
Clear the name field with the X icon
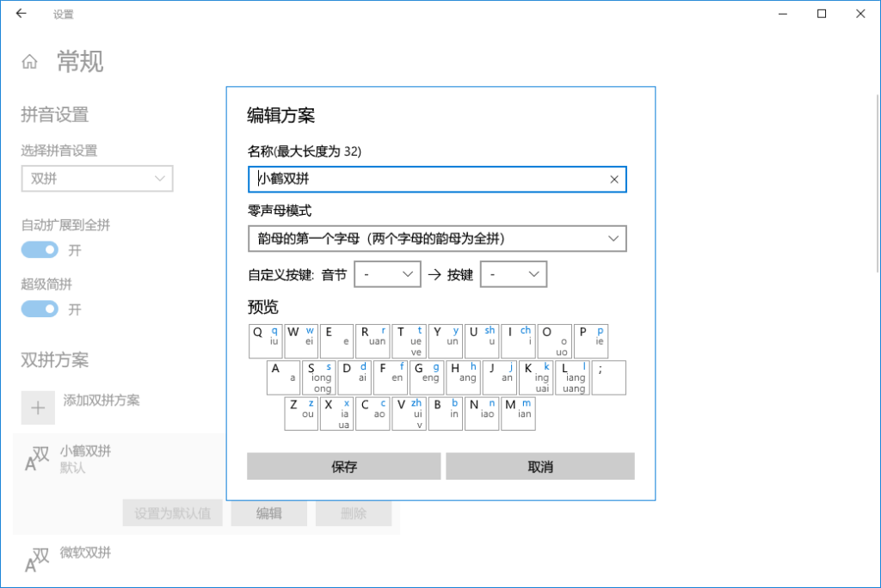pyautogui.click(x=613, y=179)
